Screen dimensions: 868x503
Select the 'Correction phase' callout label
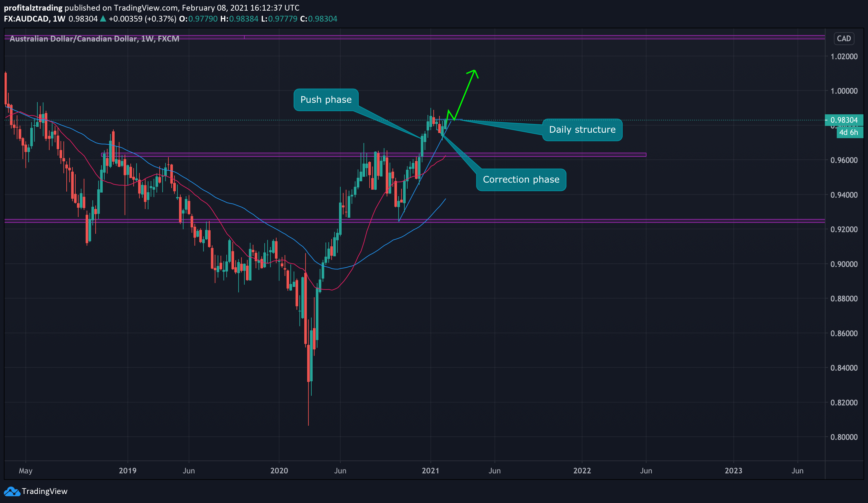521,179
